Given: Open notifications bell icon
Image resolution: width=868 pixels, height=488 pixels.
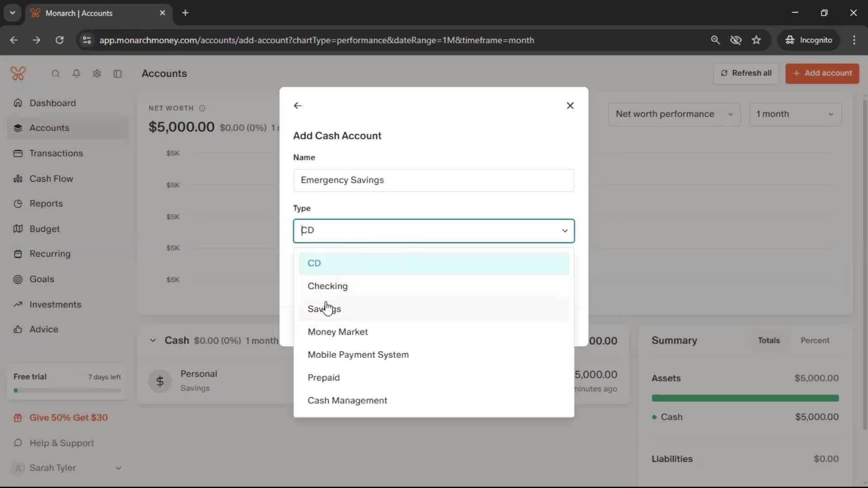Looking at the screenshot, I should (x=76, y=74).
